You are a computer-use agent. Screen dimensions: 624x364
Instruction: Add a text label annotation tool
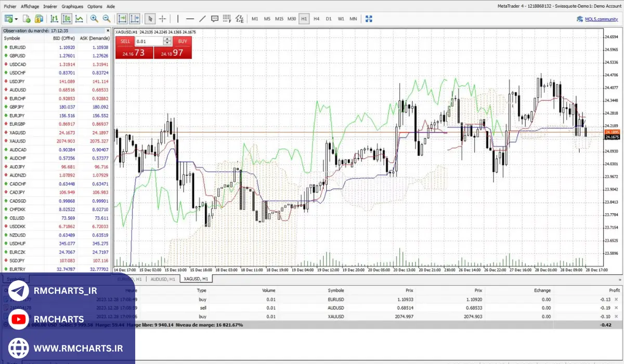coord(215,19)
